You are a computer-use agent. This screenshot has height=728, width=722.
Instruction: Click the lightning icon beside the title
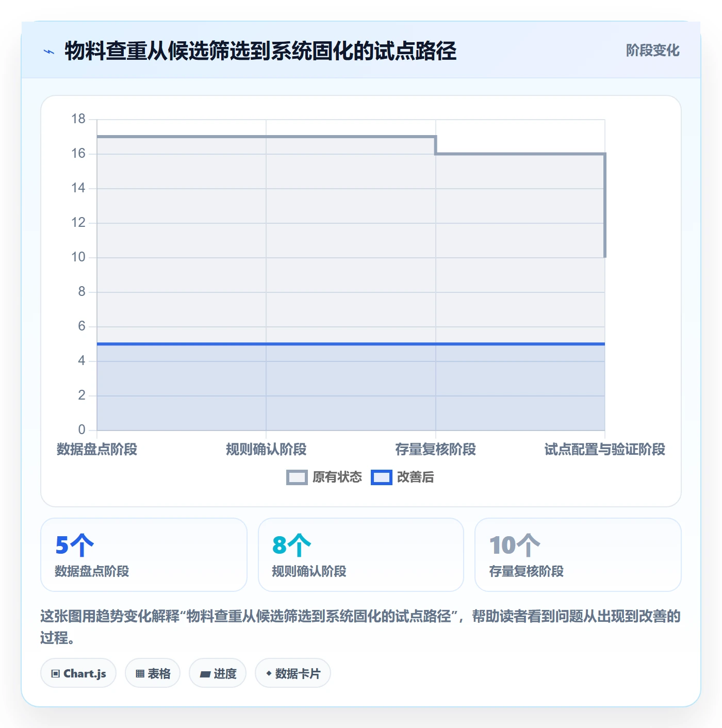pyautogui.click(x=49, y=52)
